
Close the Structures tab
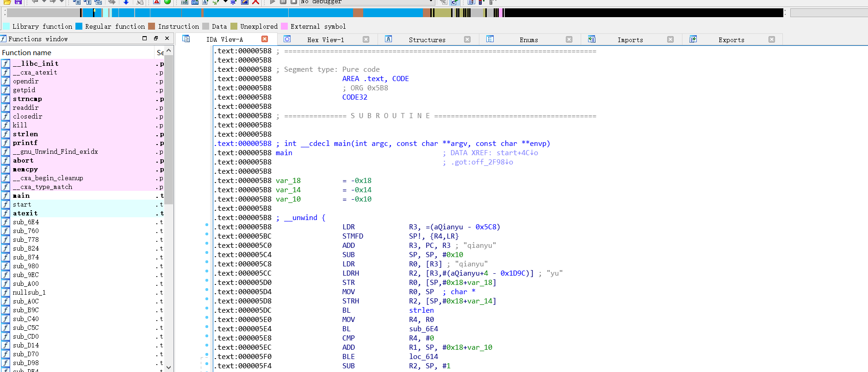tap(467, 39)
